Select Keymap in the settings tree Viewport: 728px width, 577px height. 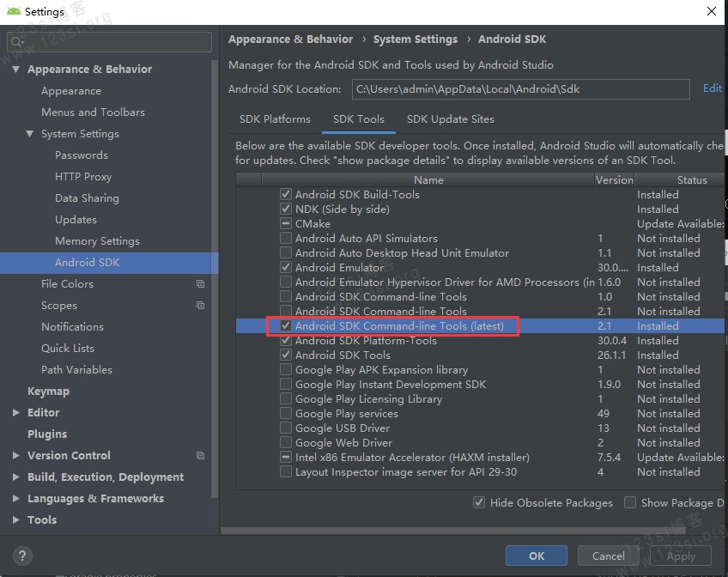point(48,391)
